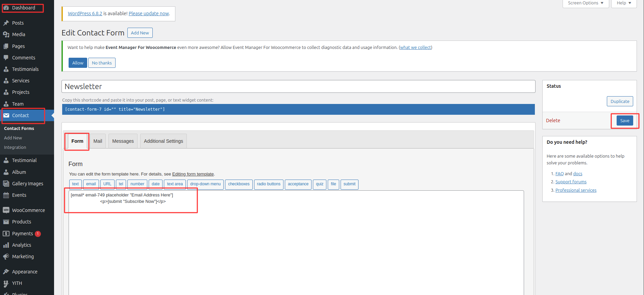Click the Payments dollar icon
Screen dimensions: 644x295
point(6,234)
